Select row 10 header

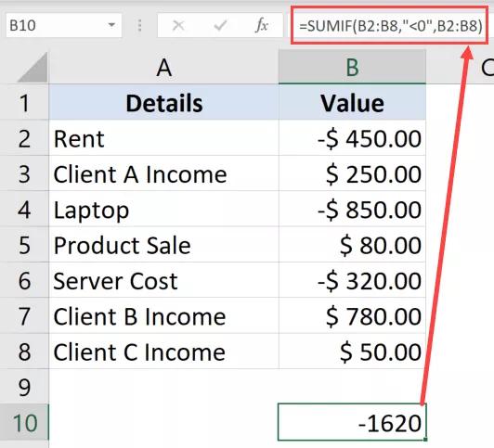coord(24,423)
